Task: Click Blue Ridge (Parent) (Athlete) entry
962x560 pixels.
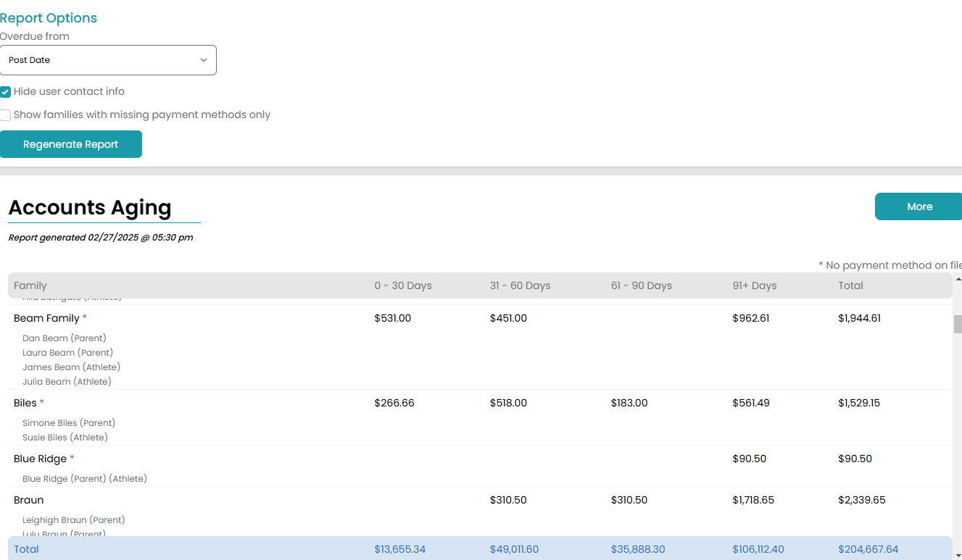Action: [85, 479]
